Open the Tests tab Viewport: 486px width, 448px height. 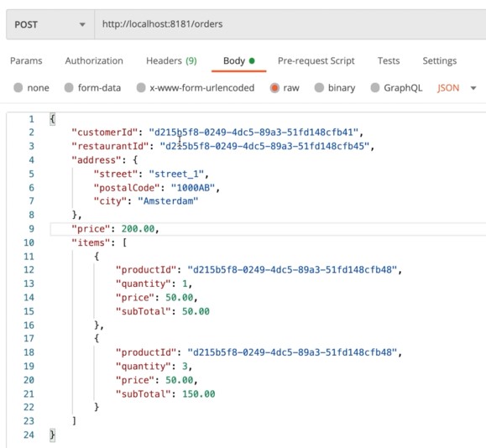point(389,60)
